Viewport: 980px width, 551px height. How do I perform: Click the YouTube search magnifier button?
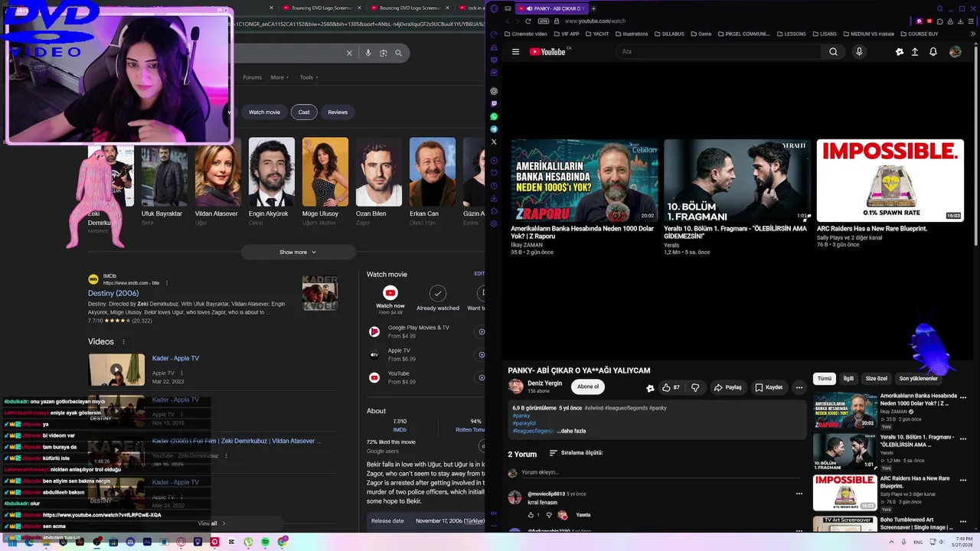point(833,52)
